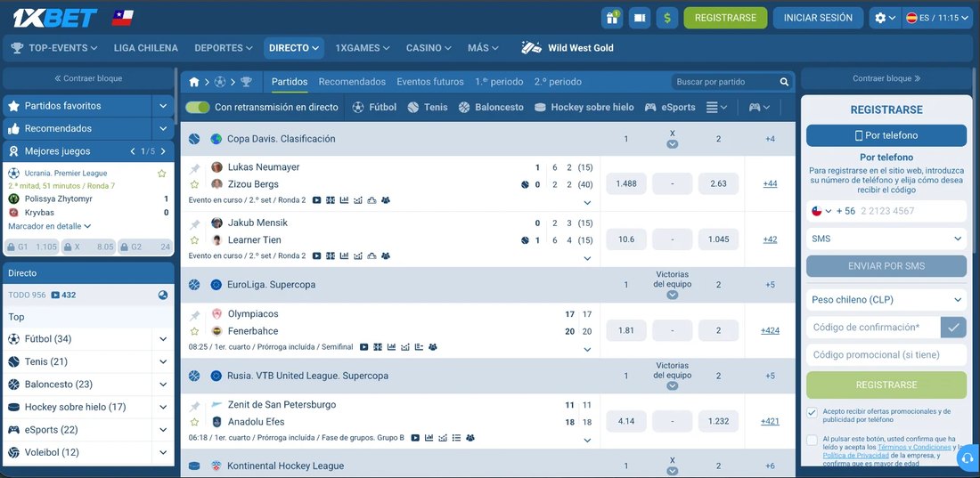Click the REGISTRARSE header button

[725, 18]
